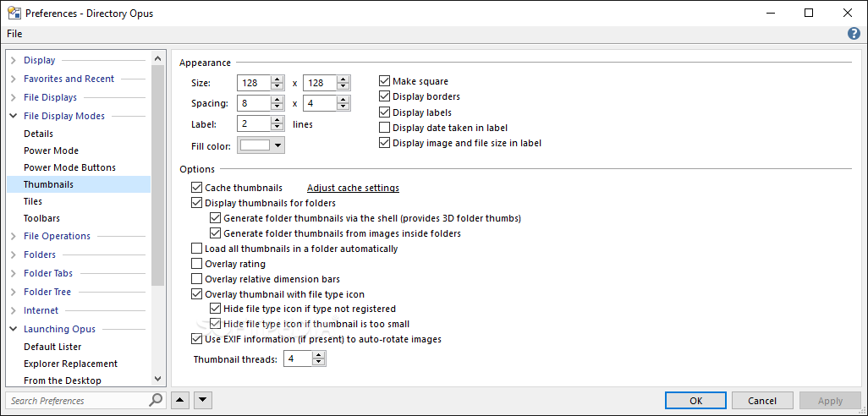Open the help question mark icon
This screenshot has width=868, height=416.
tap(854, 34)
